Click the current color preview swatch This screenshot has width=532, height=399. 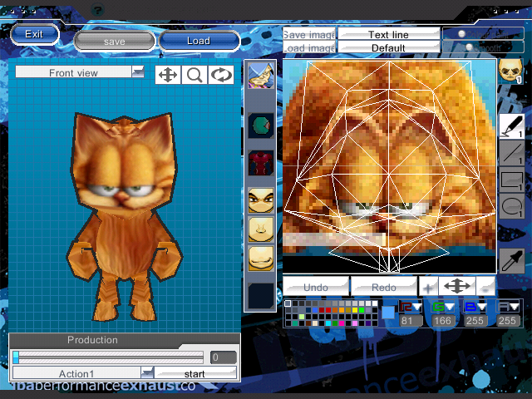388,313
